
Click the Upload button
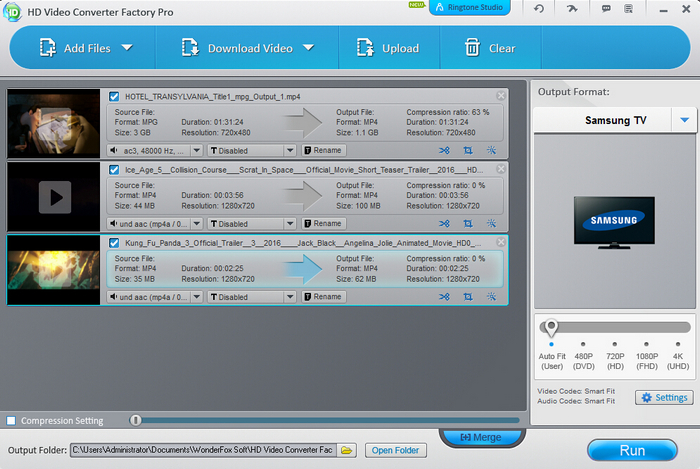click(388, 48)
